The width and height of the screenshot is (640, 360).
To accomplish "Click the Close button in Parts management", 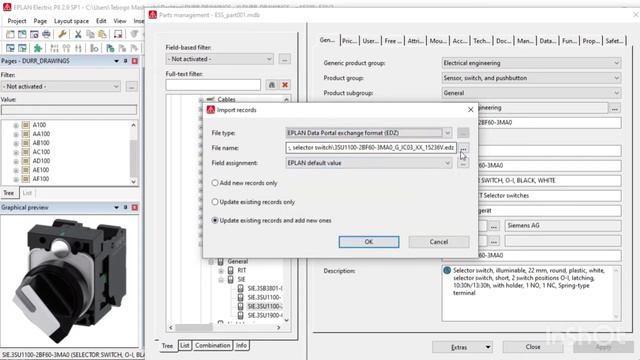I will click(533, 347).
